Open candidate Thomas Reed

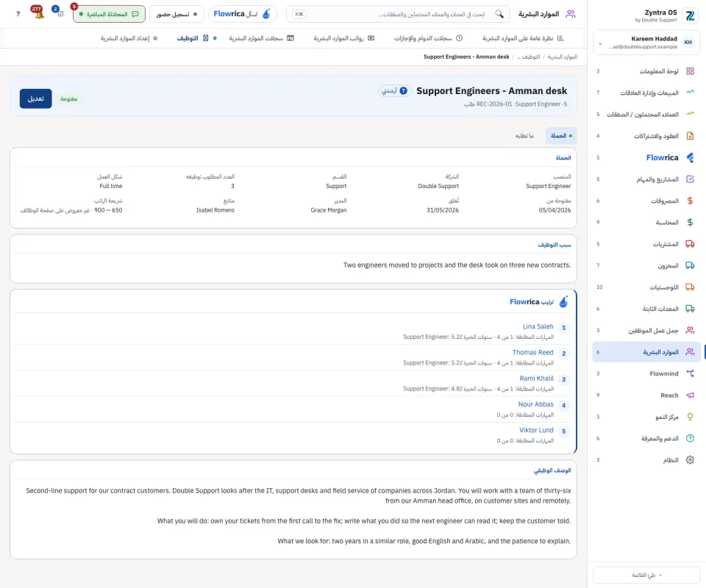[532, 353]
